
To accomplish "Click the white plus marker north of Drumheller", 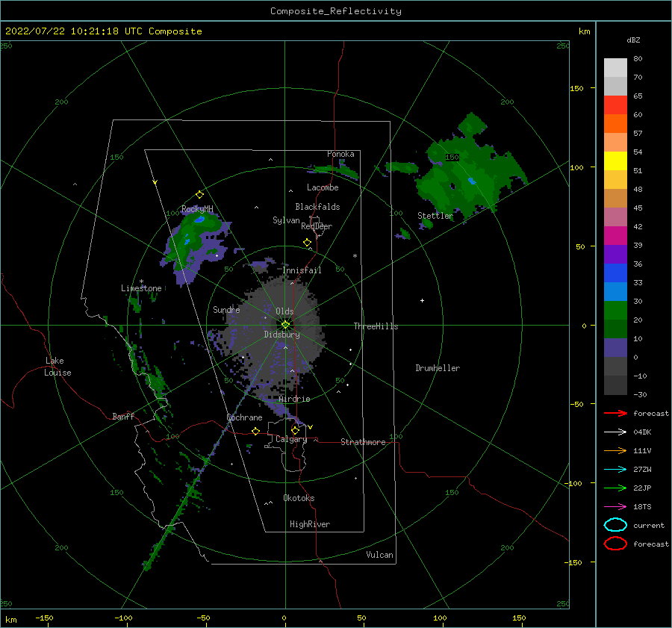I will coord(422,300).
